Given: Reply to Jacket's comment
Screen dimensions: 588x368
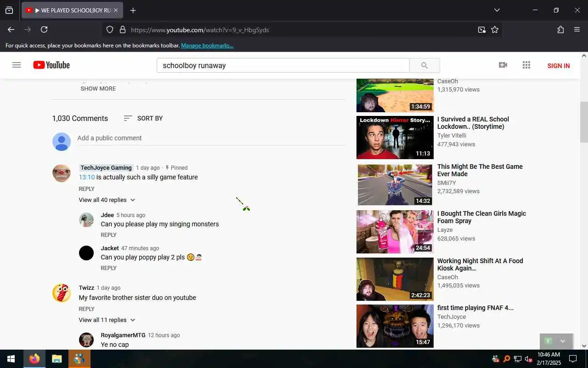Looking at the screenshot, I should point(109,268).
